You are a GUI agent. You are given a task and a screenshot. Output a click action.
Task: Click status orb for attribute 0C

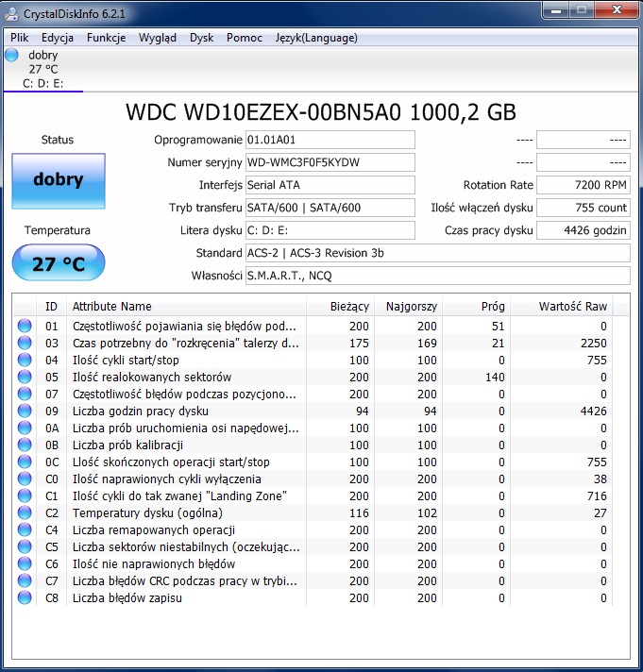point(25,462)
